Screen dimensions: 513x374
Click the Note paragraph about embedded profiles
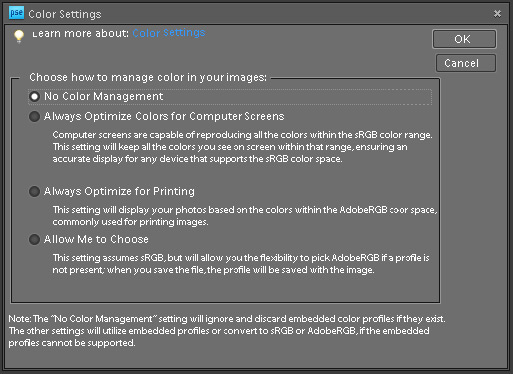coord(227,331)
